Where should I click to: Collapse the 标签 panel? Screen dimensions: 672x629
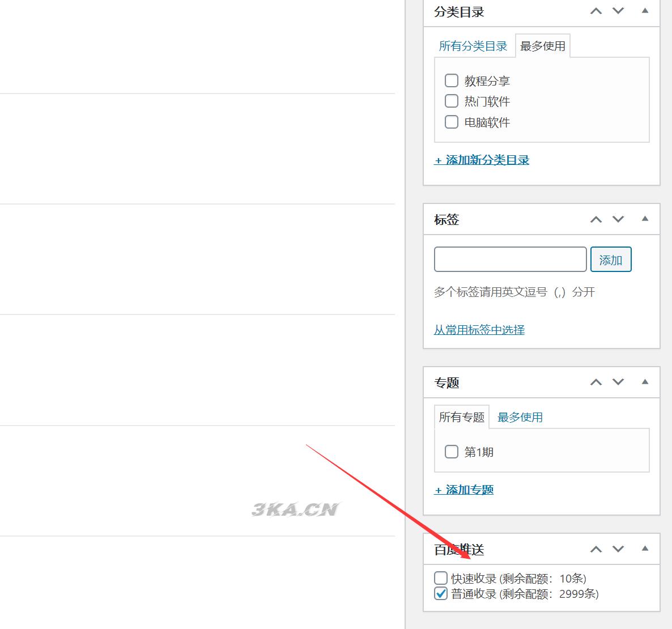(645, 219)
